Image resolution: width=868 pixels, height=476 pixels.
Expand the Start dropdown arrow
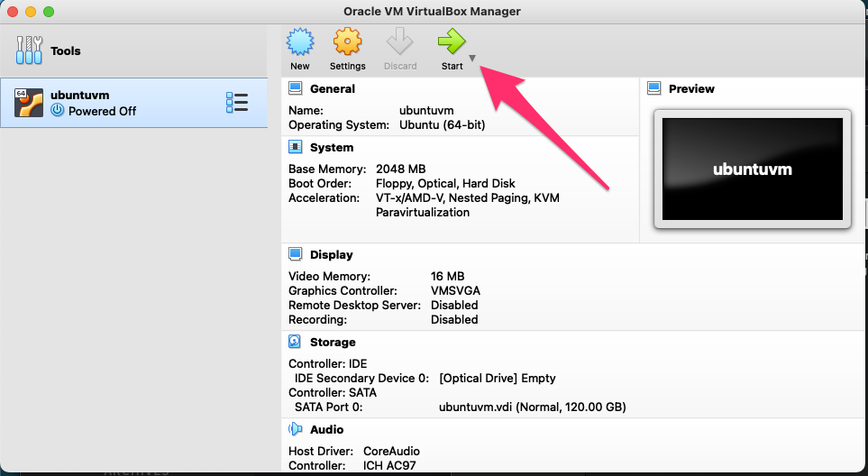point(472,59)
